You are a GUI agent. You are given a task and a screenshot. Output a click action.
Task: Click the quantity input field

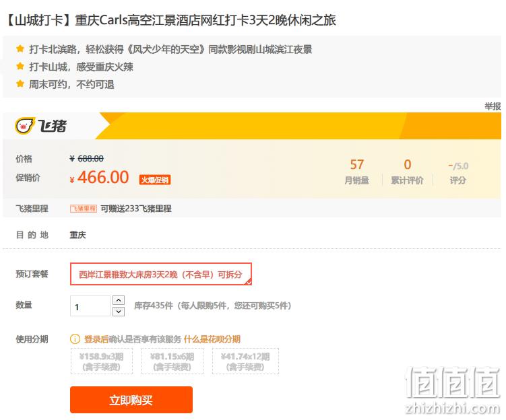[90, 306]
